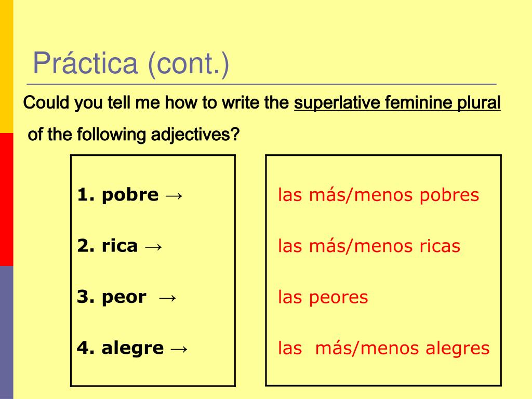
Task: Click the purple segment of sidebar stripe
Action: (6, 332)
